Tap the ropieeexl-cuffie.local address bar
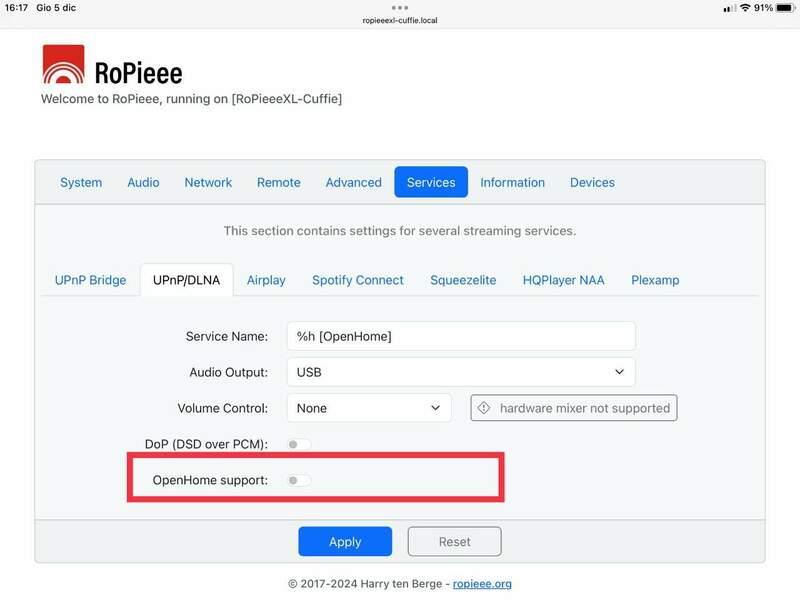This screenshot has width=800, height=600. (x=400, y=20)
